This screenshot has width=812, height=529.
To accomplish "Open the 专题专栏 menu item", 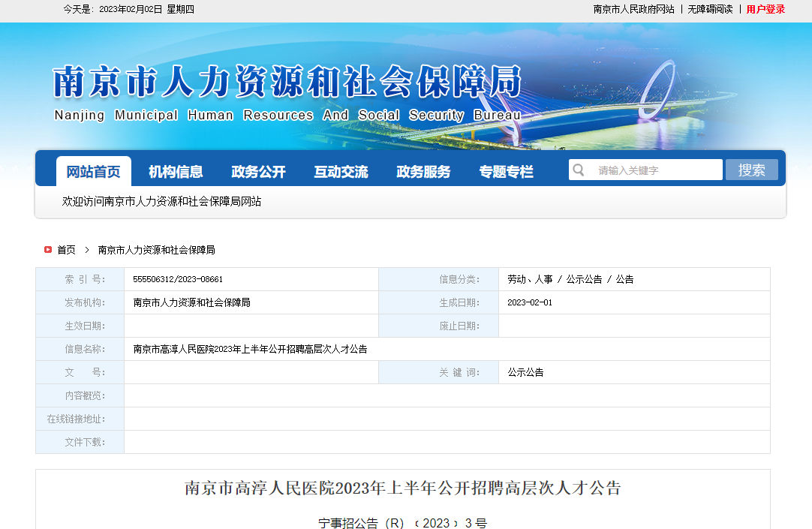I will click(x=506, y=172).
